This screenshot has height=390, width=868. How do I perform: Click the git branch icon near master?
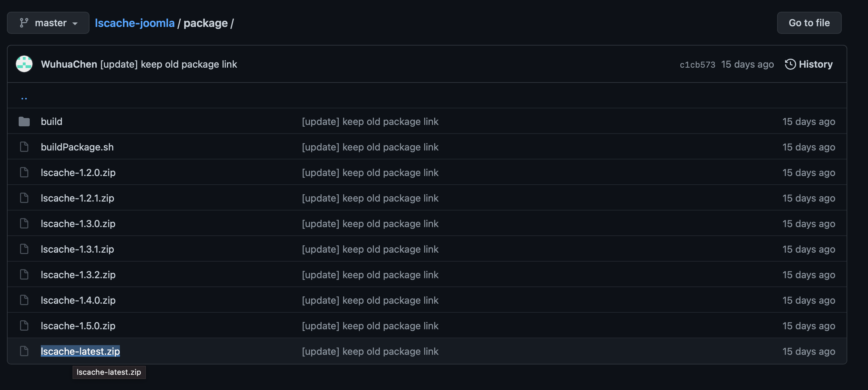pos(24,22)
